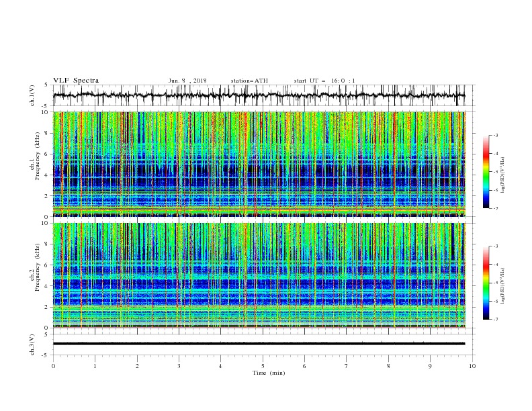Click the time axis tick label "8"

(388, 366)
